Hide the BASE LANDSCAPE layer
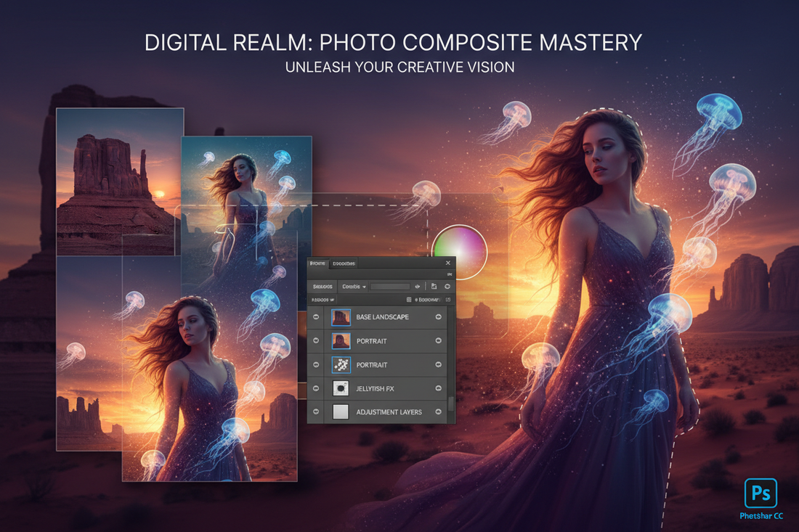The image size is (799, 532). [315, 316]
